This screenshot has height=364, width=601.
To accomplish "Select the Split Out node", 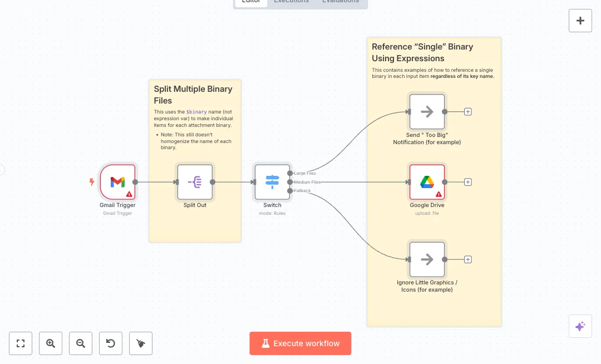I will (195, 182).
